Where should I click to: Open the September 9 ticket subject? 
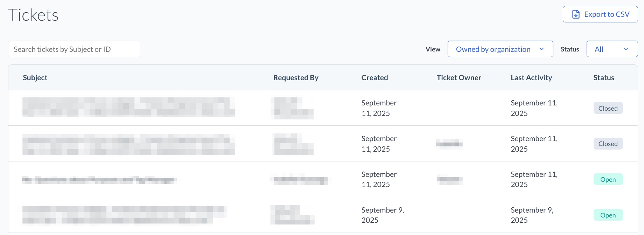[124, 215]
